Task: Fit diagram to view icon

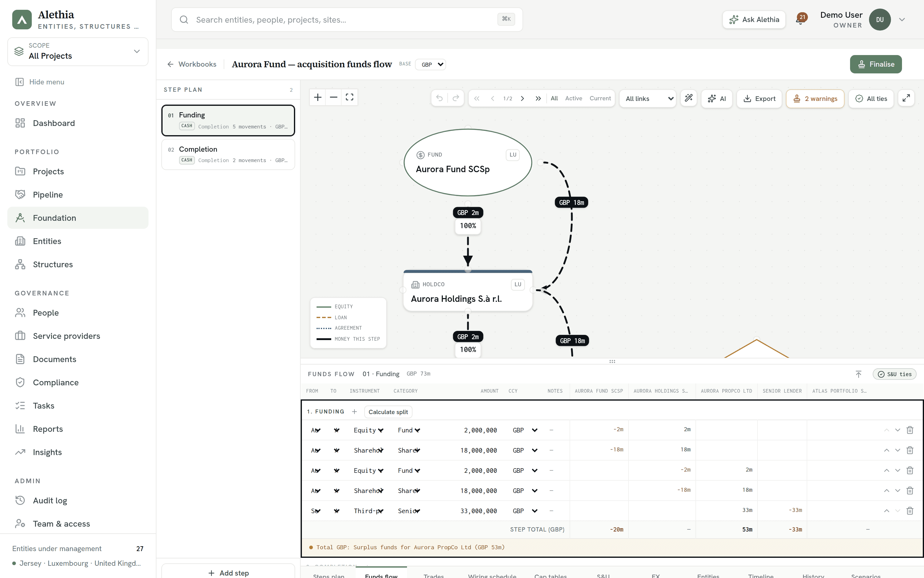Action: click(349, 97)
